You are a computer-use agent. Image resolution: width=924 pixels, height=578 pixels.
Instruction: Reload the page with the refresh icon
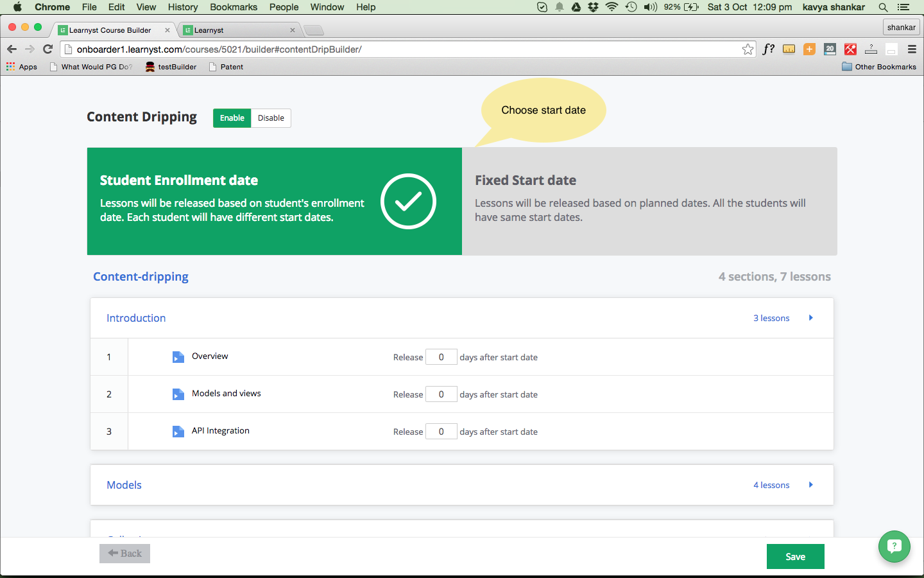point(47,49)
